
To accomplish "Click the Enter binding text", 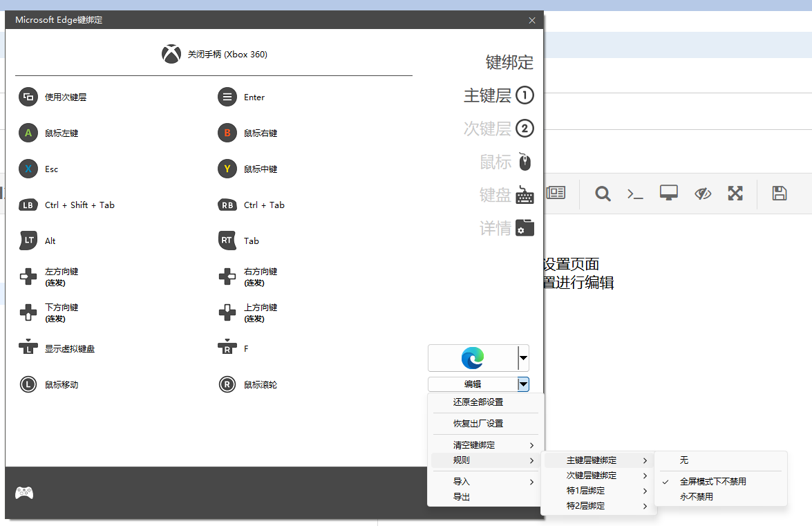I will point(254,97).
